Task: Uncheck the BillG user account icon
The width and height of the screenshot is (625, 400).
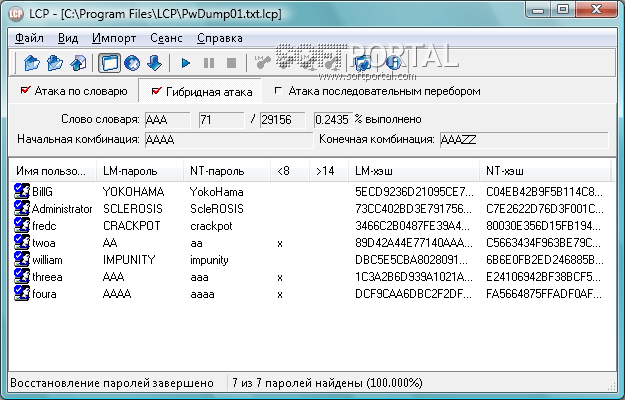Action: pyautogui.click(x=22, y=191)
